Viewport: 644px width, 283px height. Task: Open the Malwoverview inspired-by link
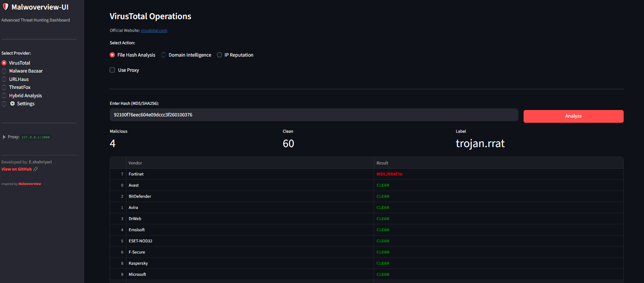[x=30, y=184]
